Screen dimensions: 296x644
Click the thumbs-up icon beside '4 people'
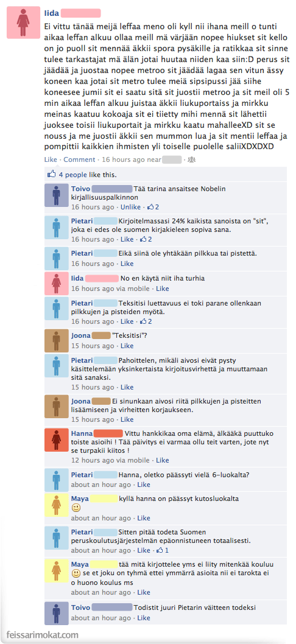[x=52, y=174]
